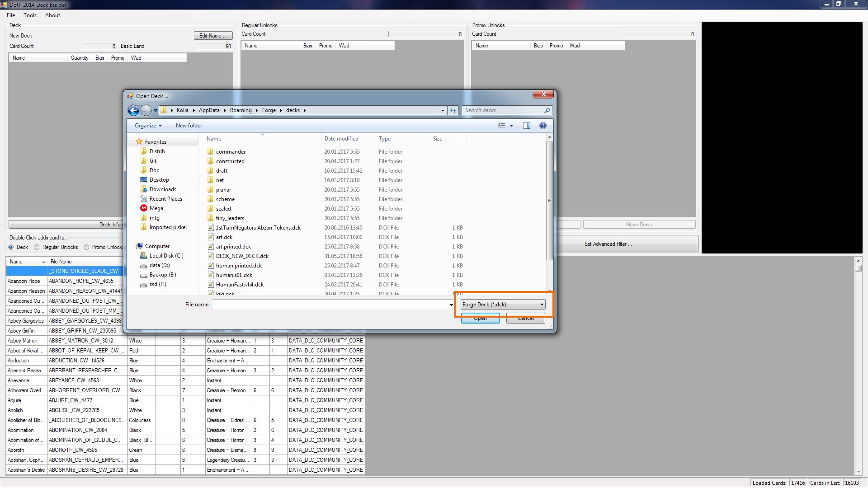Select the Deck radio button

point(11,247)
